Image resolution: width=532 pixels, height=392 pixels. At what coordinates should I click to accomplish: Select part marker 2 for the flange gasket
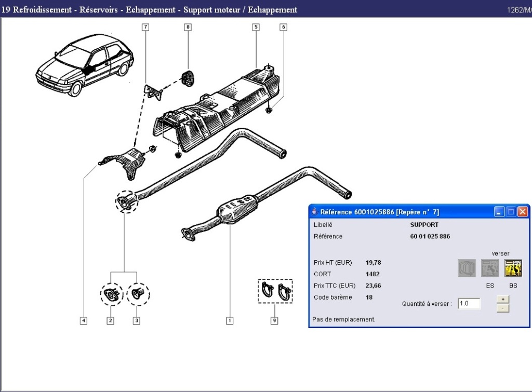pyautogui.click(x=110, y=321)
